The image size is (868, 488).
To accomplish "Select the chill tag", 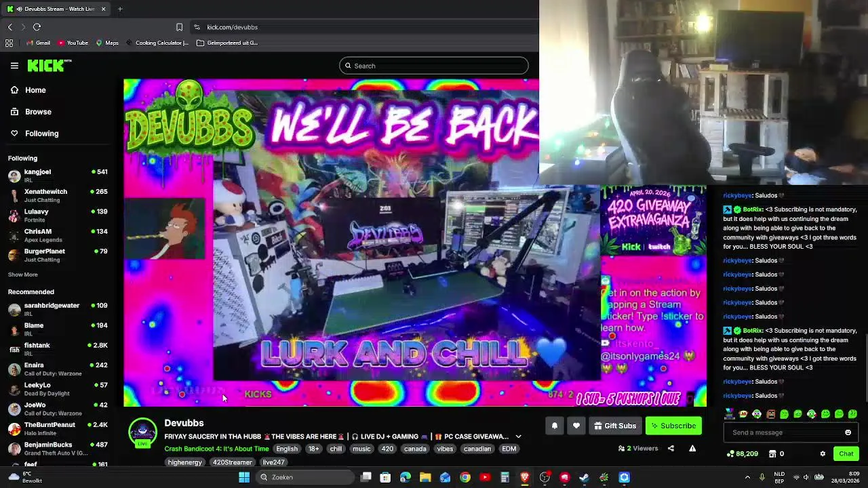I will coord(336,449).
